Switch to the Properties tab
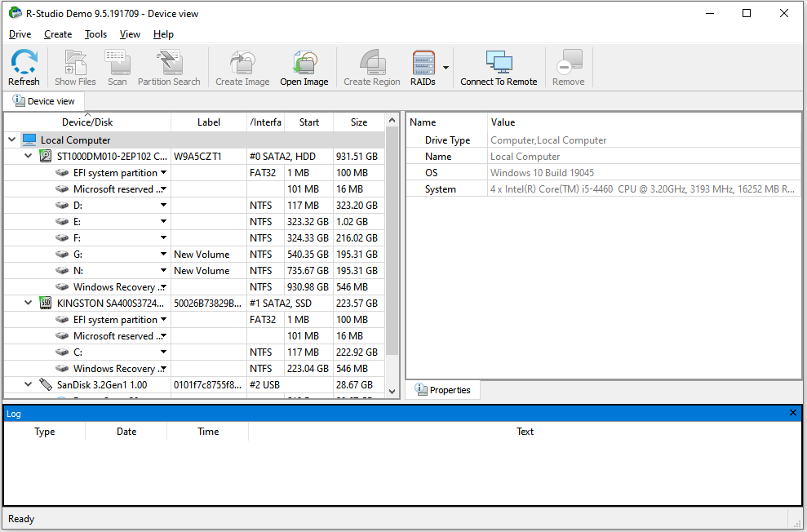 442,390
